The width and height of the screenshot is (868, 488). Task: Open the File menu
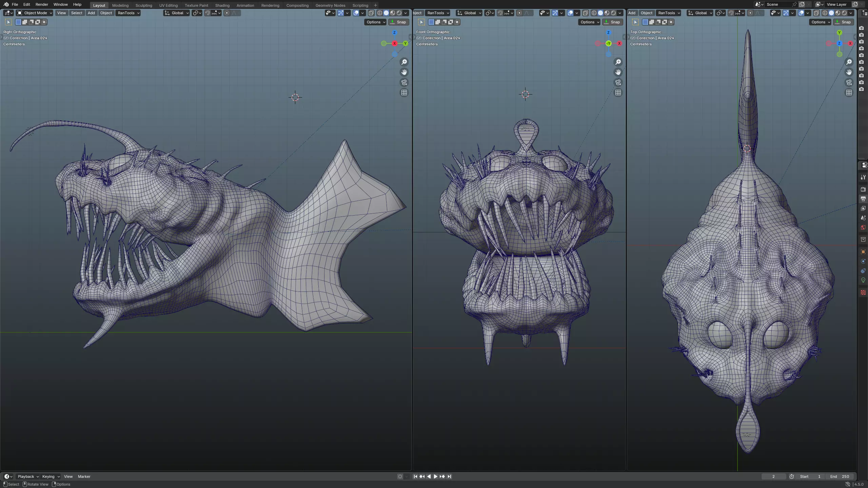[15, 4]
